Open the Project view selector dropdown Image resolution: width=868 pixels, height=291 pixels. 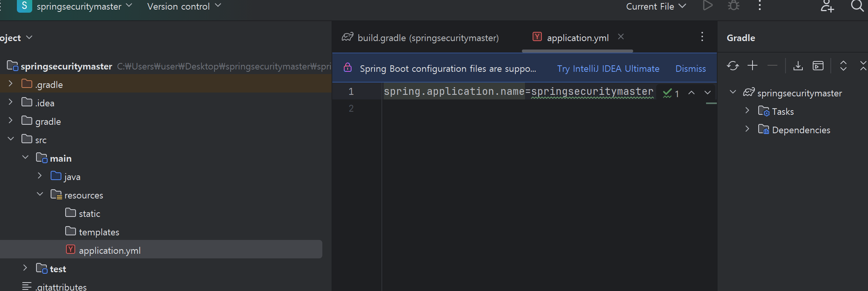[x=16, y=38]
